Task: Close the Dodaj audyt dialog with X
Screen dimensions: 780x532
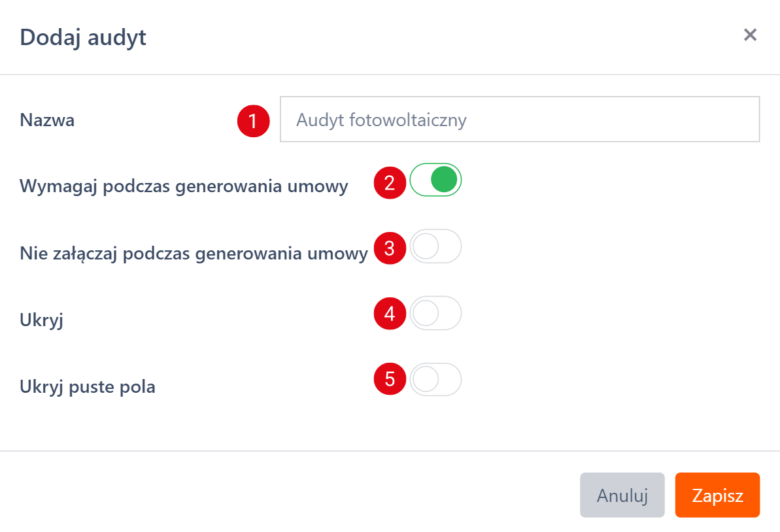Action: click(750, 35)
